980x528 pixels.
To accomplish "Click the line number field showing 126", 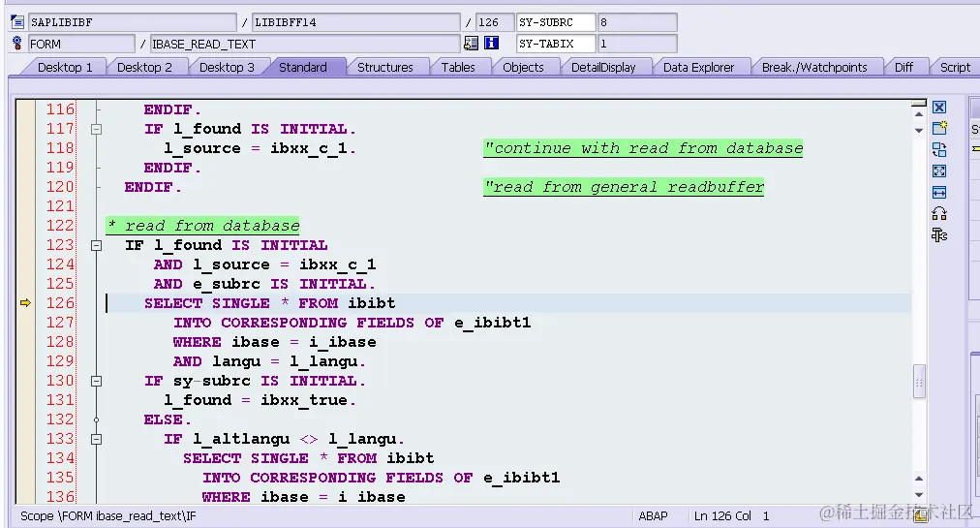I will [495, 22].
